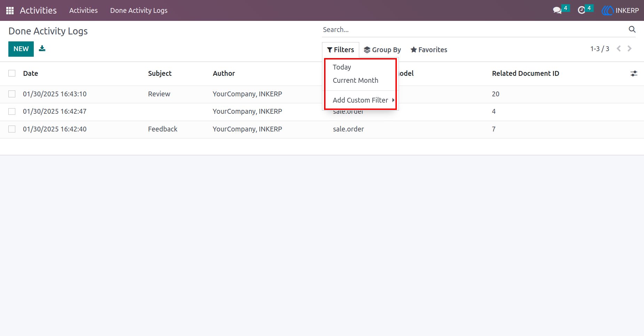Expand the Add Custom Filter submenu
This screenshot has height=336, width=644.
pos(361,100)
